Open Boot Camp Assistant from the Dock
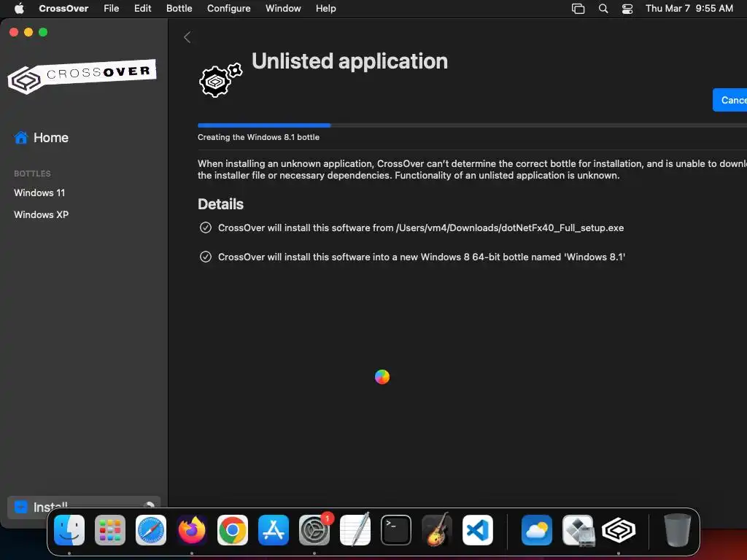Viewport: 747px width, 560px height. coord(578,530)
